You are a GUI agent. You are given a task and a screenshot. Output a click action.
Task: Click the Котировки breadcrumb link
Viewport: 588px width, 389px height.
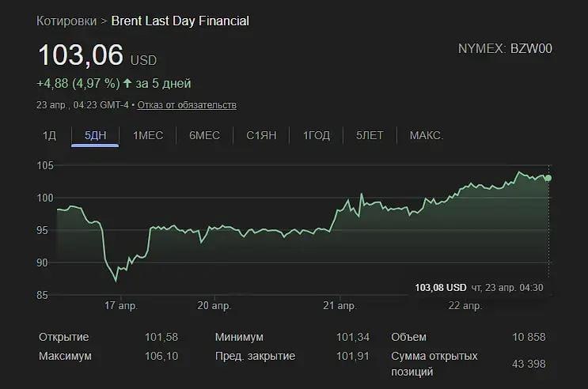click(66, 21)
